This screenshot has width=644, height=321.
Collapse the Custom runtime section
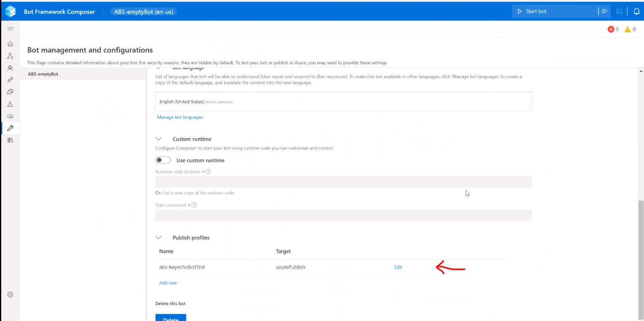[x=158, y=139]
